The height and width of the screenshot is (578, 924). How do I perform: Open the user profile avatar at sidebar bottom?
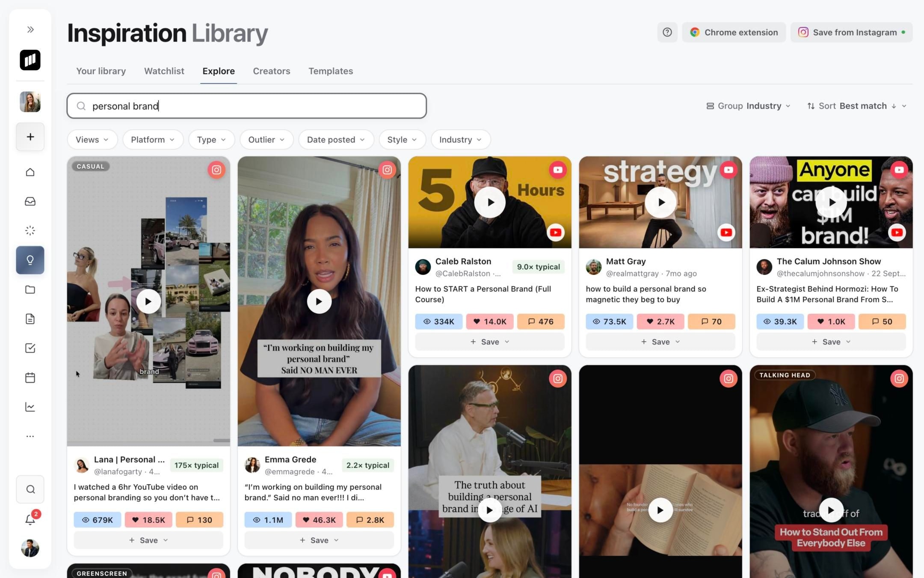30,548
